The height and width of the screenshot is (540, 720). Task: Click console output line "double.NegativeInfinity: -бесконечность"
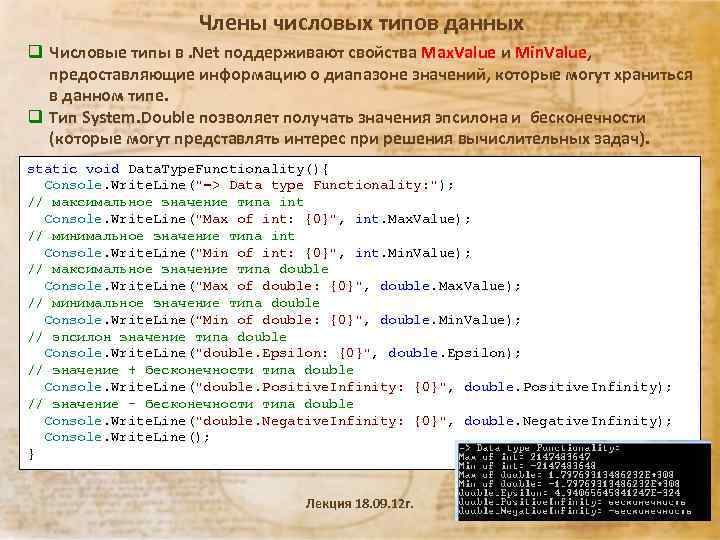[574, 511]
